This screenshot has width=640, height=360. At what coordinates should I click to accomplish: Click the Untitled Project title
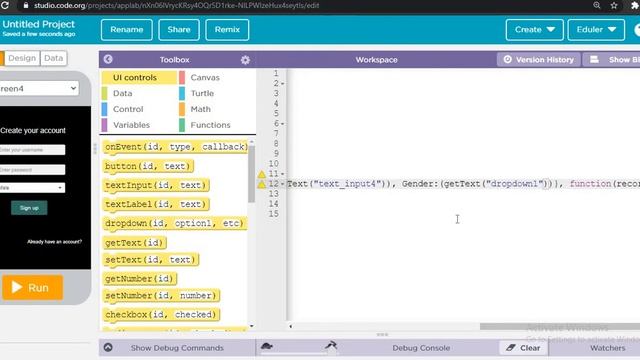click(x=38, y=24)
